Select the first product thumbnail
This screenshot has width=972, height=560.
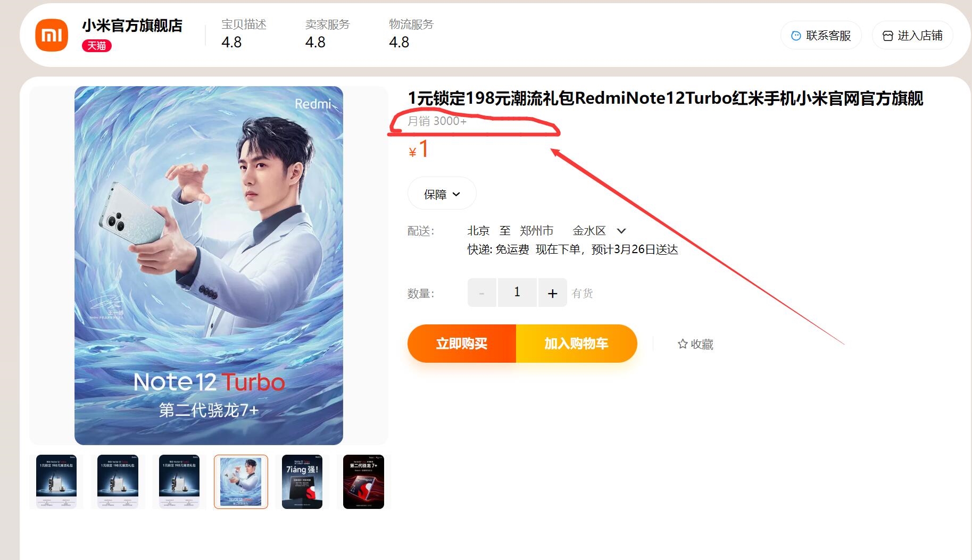[56, 482]
